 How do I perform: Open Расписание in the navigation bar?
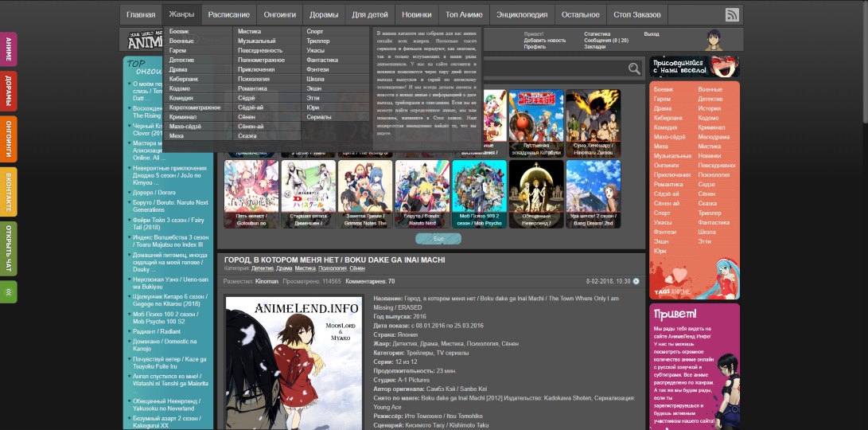click(229, 15)
